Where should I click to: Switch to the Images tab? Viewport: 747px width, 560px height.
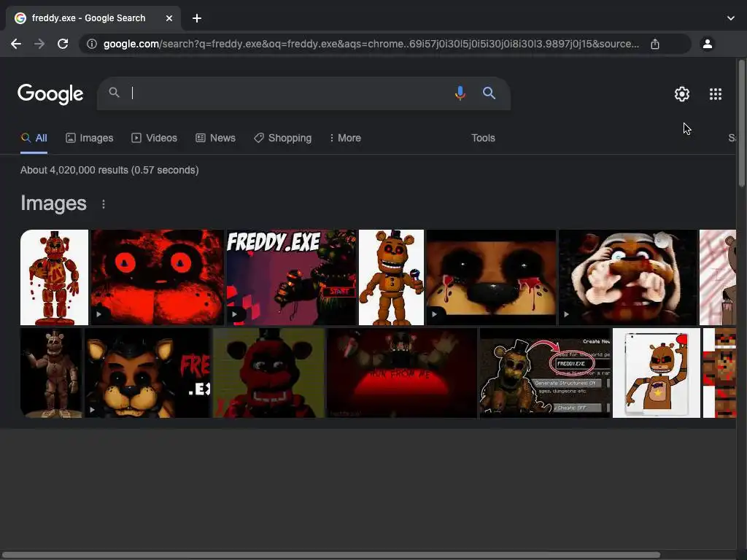point(90,138)
